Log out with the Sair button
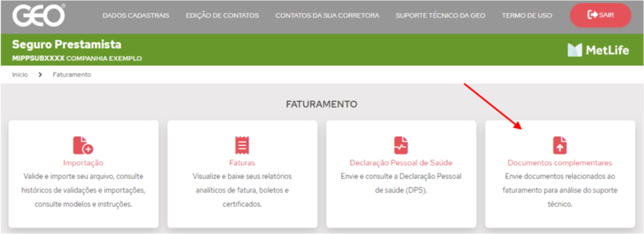Viewport: 644px width, 234px height. click(x=600, y=15)
